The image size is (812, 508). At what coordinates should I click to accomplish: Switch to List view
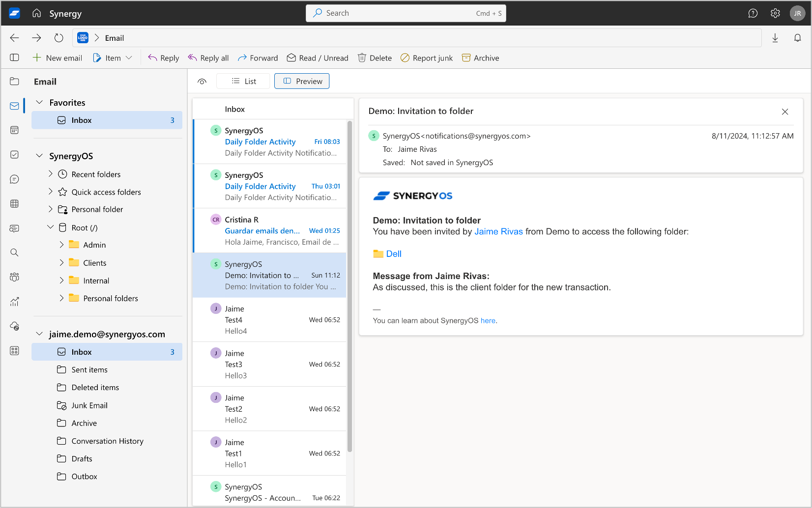pyautogui.click(x=243, y=81)
